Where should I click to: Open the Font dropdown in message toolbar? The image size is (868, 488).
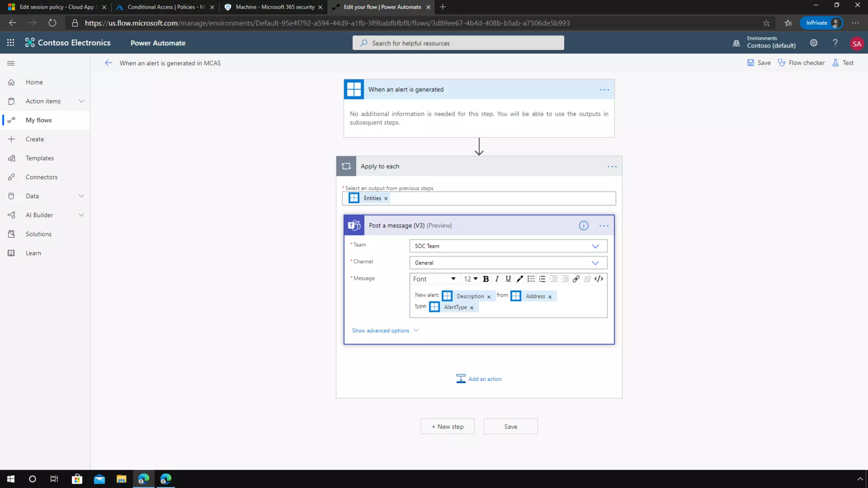click(434, 279)
